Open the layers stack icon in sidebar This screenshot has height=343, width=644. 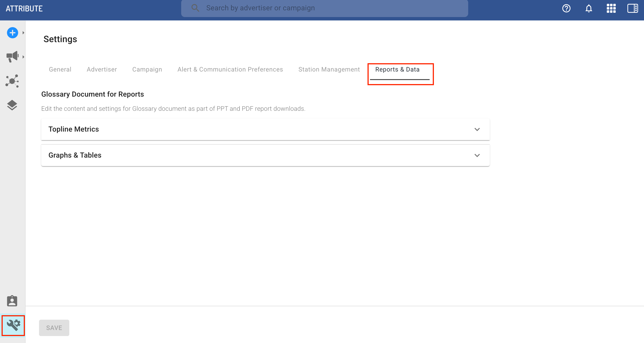[x=12, y=105]
